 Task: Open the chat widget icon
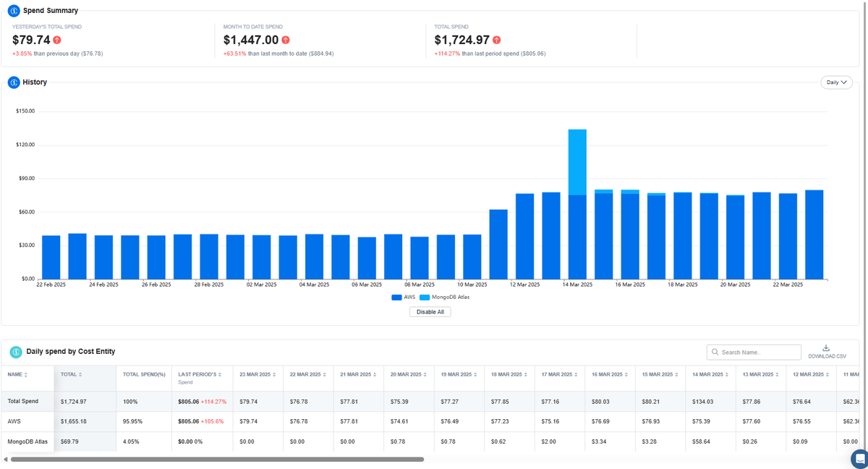[859, 459]
